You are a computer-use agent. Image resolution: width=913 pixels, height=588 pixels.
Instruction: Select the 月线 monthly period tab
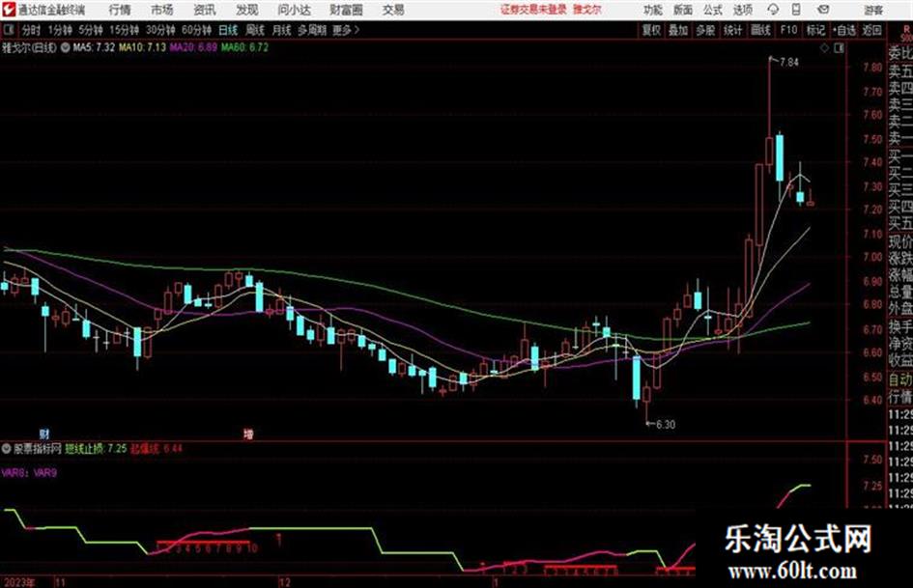point(282,30)
